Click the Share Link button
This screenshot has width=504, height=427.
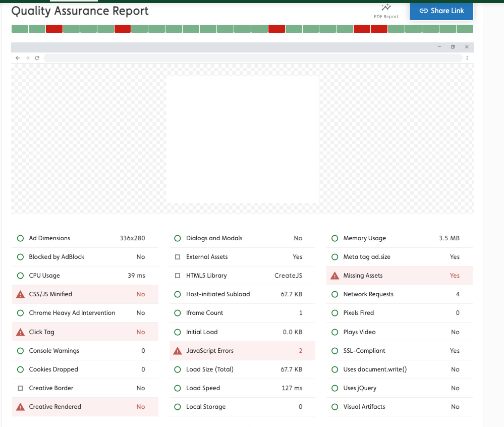(441, 11)
